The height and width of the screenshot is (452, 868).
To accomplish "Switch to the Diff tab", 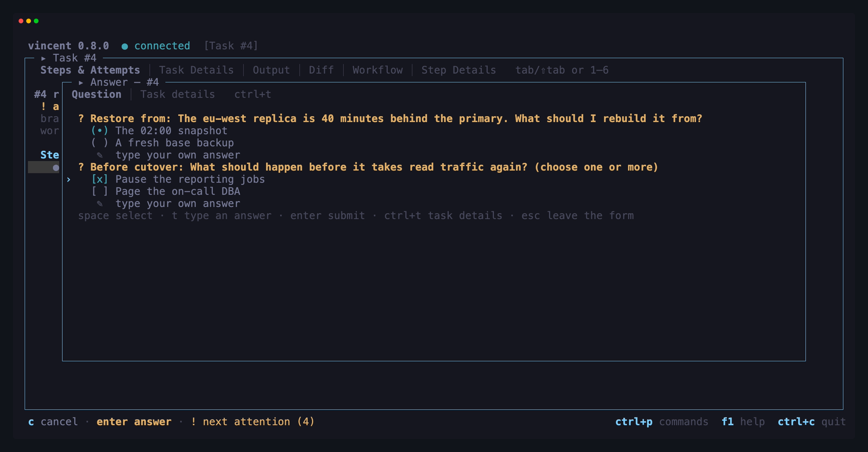I will (321, 70).
